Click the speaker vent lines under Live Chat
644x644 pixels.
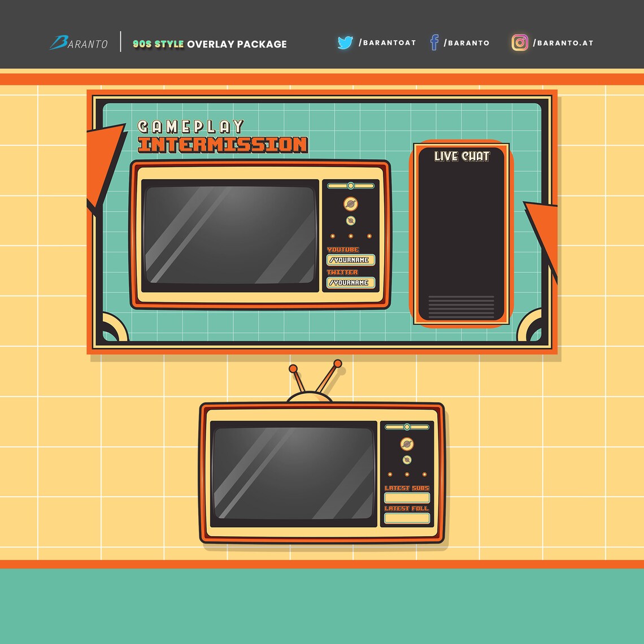coord(460,306)
